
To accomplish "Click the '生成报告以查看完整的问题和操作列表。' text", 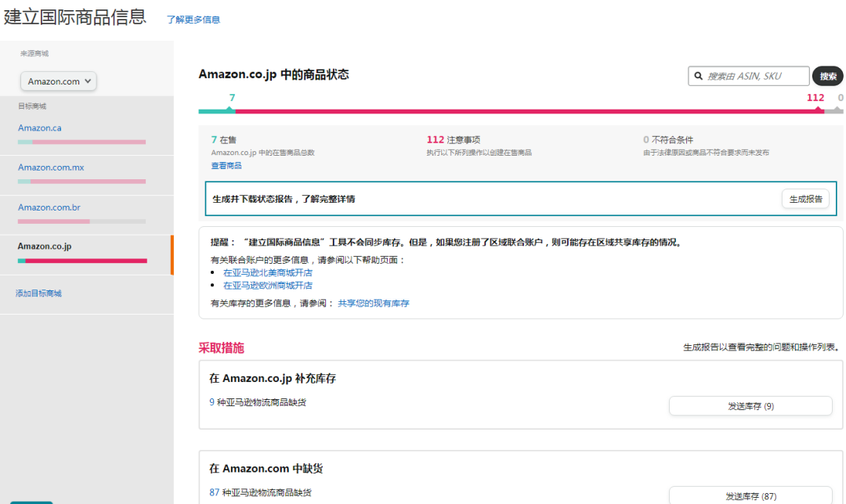I will coord(762,347).
